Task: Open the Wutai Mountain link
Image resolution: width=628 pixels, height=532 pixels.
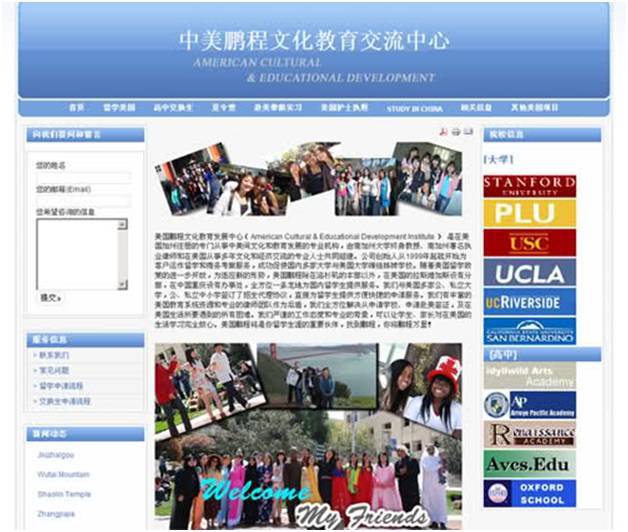Action: tap(63, 474)
